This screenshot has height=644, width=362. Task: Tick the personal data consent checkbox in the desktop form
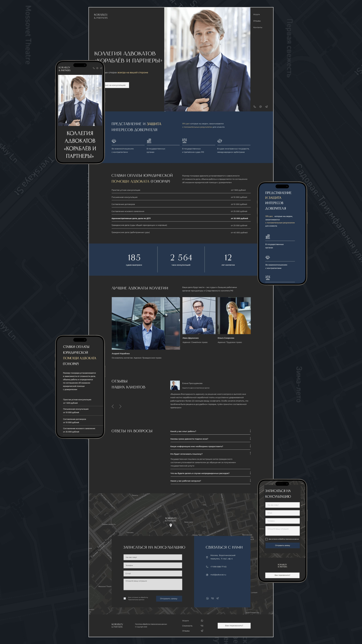[x=125, y=599]
